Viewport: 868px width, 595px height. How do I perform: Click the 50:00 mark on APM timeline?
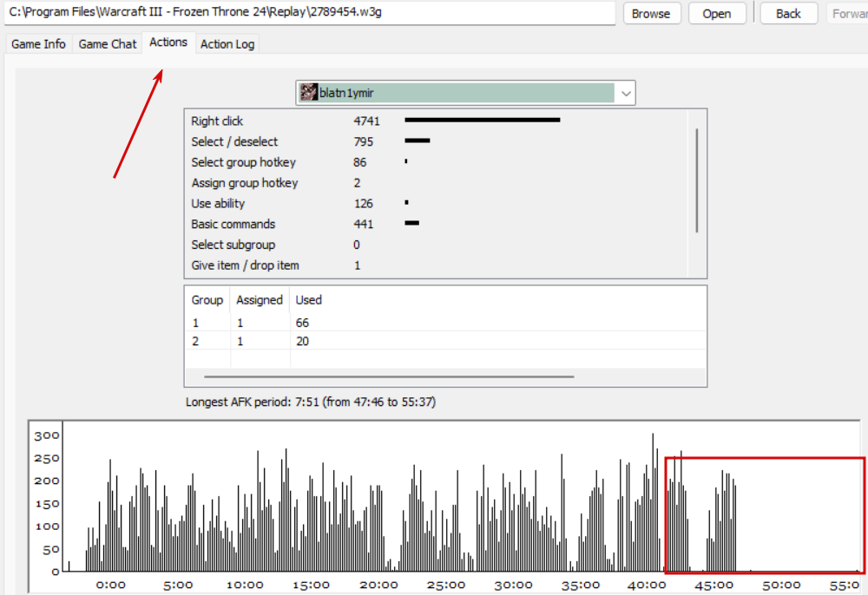(x=781, y=585)
